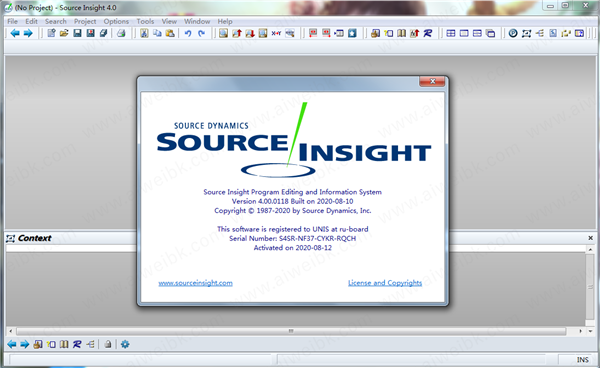
Task: Browse project symbols with the open-book icon in top toolbar
Action: click(x=401, y=33)
